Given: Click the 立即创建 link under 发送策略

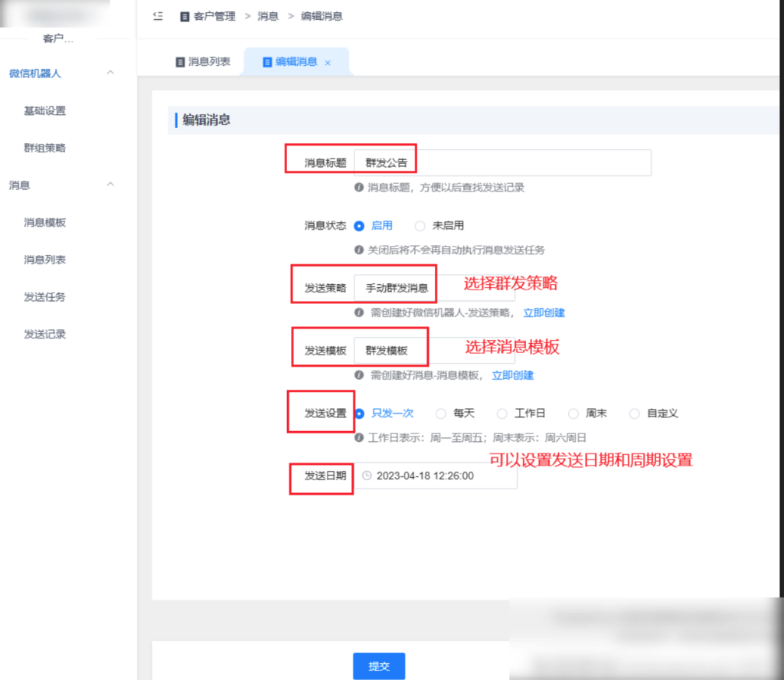Looking at the screenshot, I should [544, 312].
